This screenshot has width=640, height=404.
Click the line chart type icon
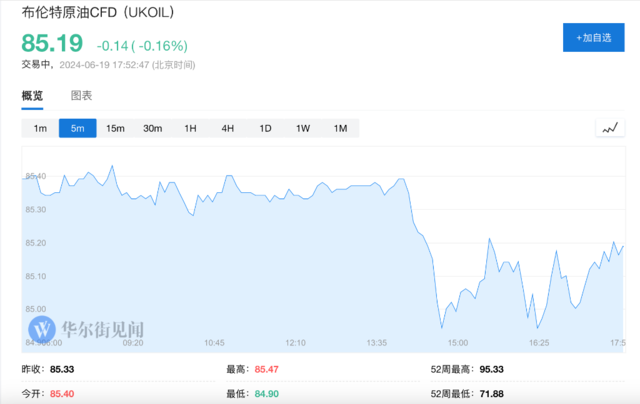click(x=609, y=128)
